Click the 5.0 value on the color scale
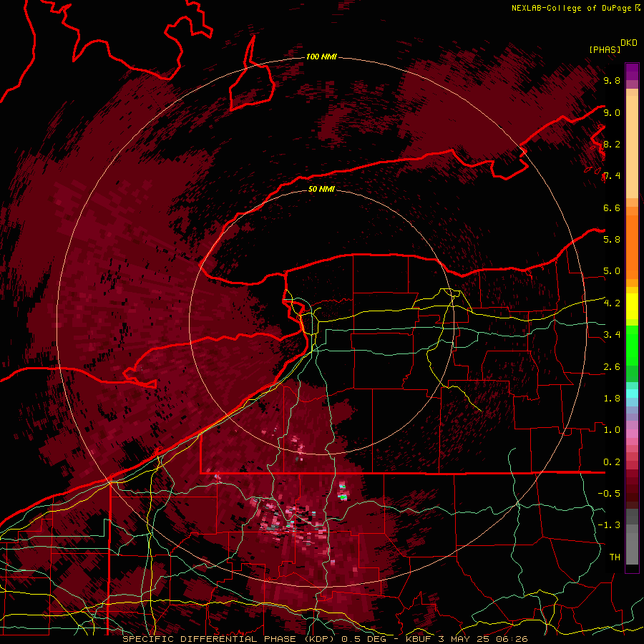This screenshot has width=644, height=644. 612,271
